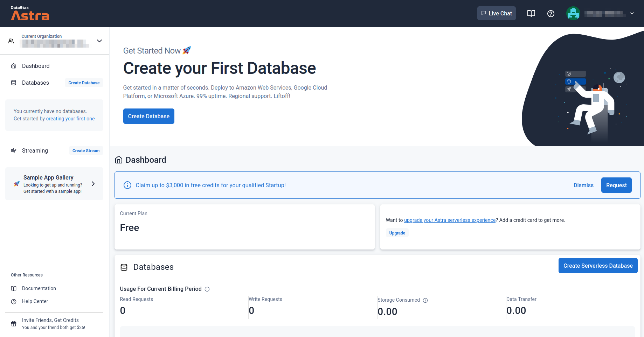Viewport: 644px width, 337px height.
Task: Open the documentation book icon in header
Action: point(531,14)
